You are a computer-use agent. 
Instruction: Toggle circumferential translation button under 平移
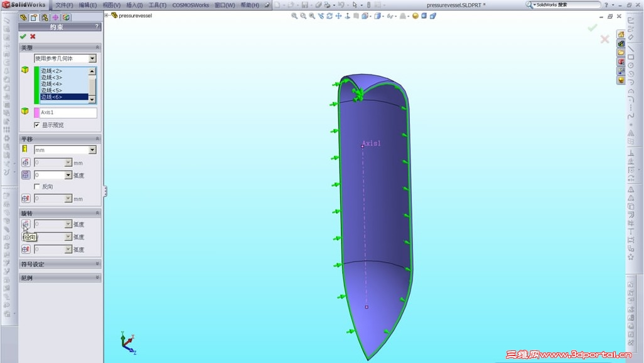coord(26,175)
